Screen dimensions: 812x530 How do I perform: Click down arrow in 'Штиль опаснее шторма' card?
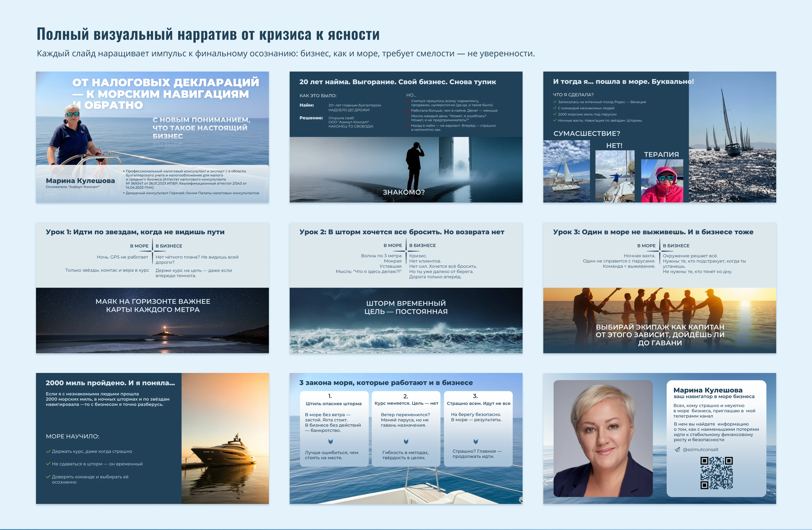(x=330, y=442)
